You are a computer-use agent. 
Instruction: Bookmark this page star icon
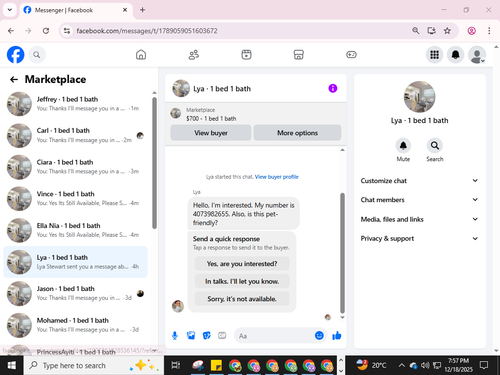(x=447, y=31)
